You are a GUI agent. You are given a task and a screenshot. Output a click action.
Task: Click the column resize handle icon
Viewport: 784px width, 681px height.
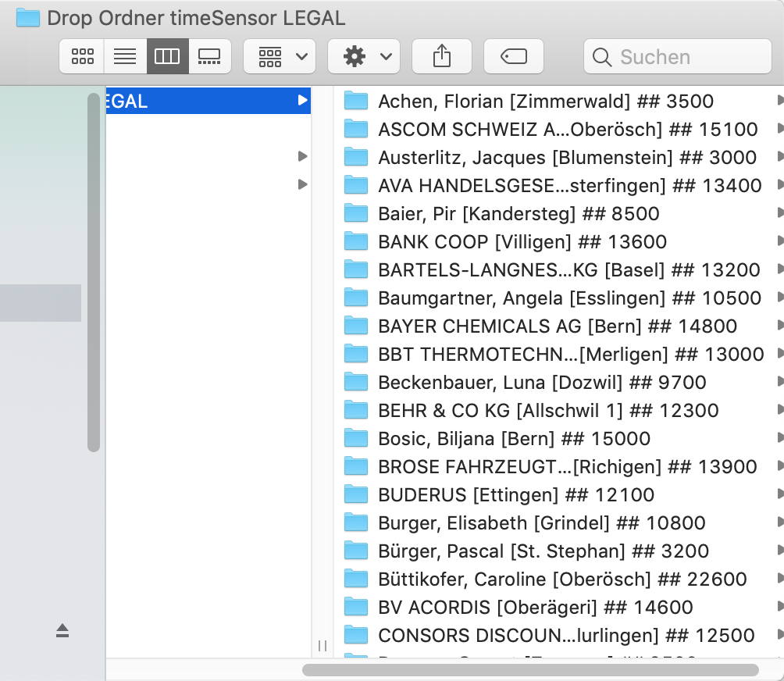pos(323,646)
